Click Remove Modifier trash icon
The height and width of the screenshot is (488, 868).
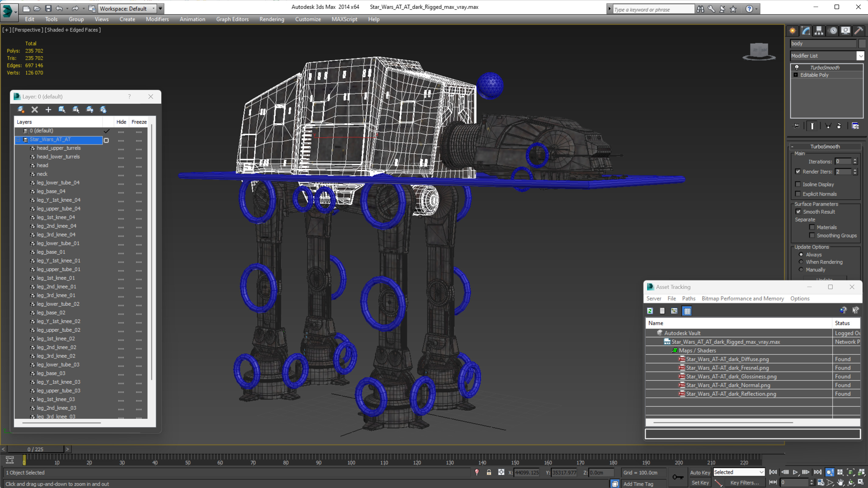839,126
